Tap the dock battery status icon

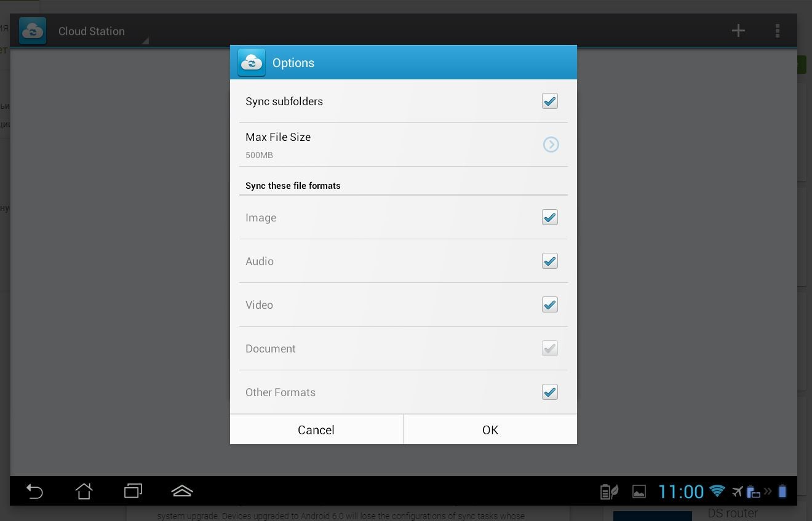click(754, 491)
